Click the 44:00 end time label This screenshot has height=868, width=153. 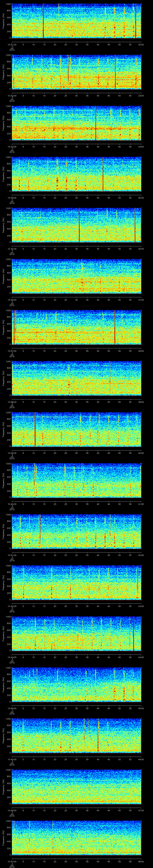click(x=141, y=657)
